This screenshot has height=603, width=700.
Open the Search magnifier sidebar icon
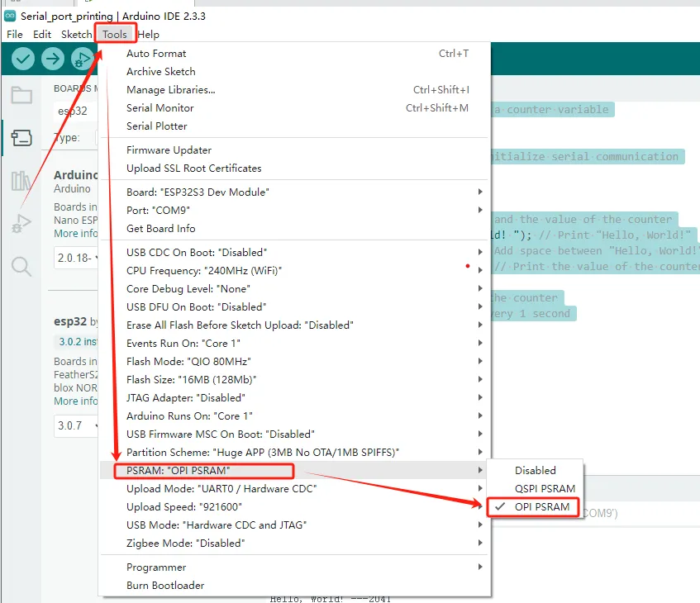(21, 267)
